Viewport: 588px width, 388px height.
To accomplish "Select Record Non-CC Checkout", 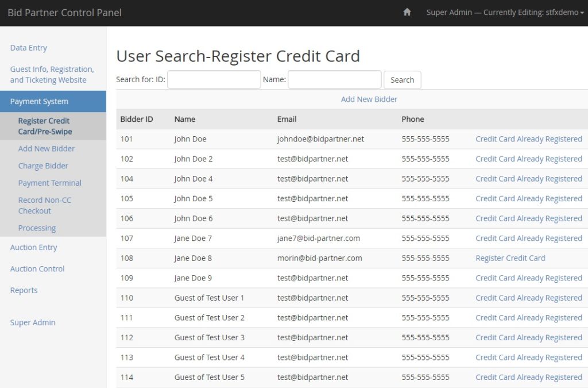I will [x=44, y=205].
